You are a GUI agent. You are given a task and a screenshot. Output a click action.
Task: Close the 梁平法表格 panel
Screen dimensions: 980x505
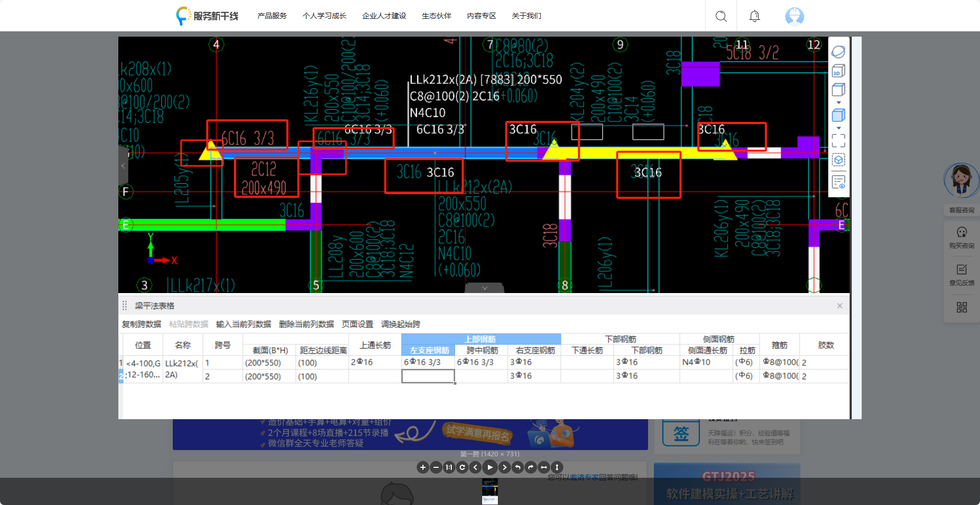click(840, 306)
